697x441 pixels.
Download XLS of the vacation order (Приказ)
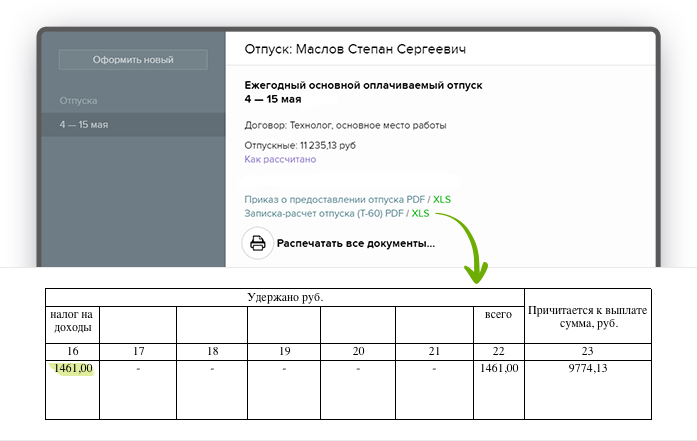441,199
